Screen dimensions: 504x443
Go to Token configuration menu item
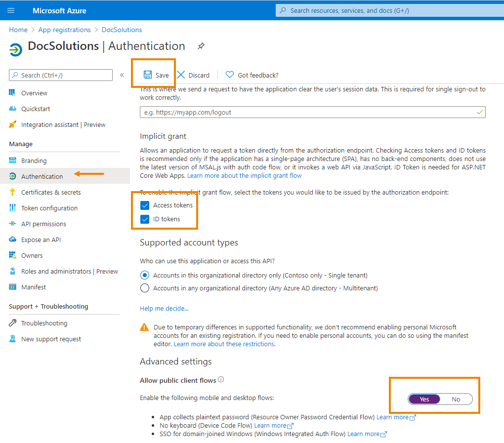click(x=49, y=208)
